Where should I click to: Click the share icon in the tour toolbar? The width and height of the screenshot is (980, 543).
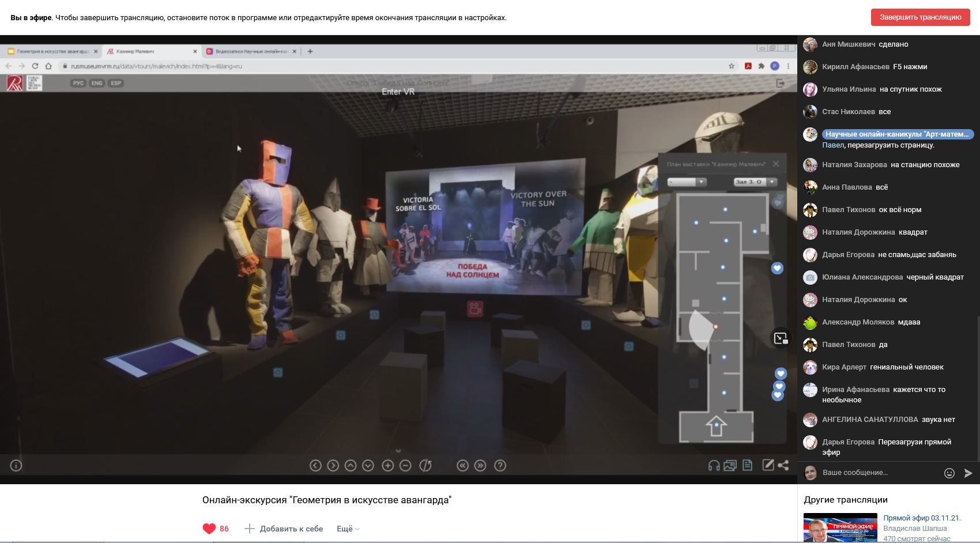point(783,465)
